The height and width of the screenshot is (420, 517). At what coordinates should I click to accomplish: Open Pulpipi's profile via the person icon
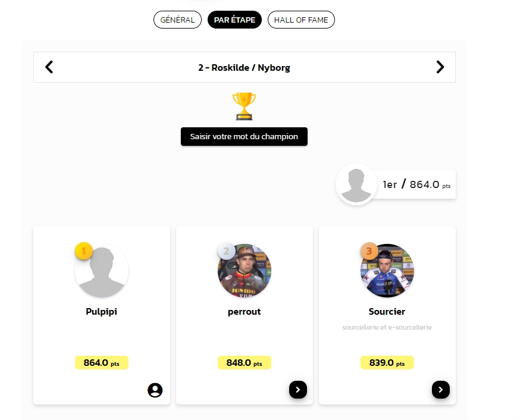pos(154,390)
